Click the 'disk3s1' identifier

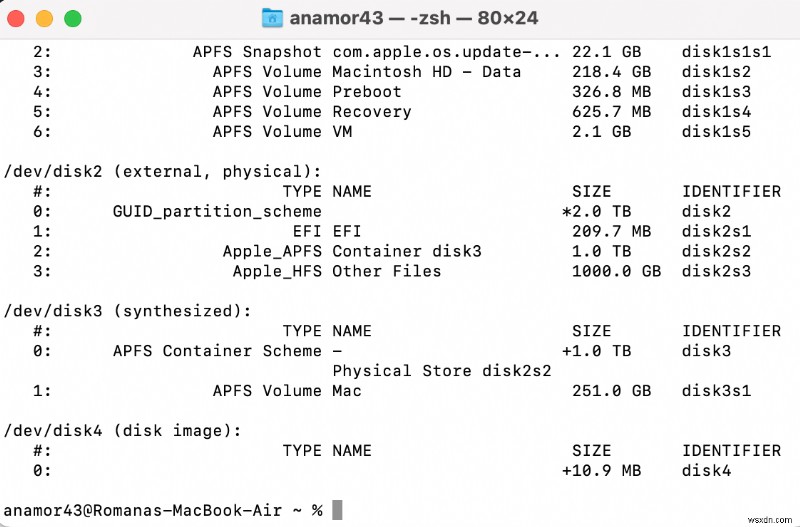(716, 391)
